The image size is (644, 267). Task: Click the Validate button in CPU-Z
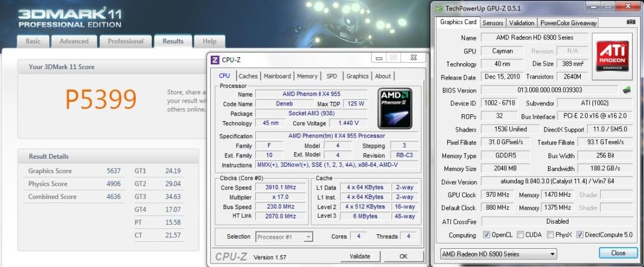tap(360, 256)
